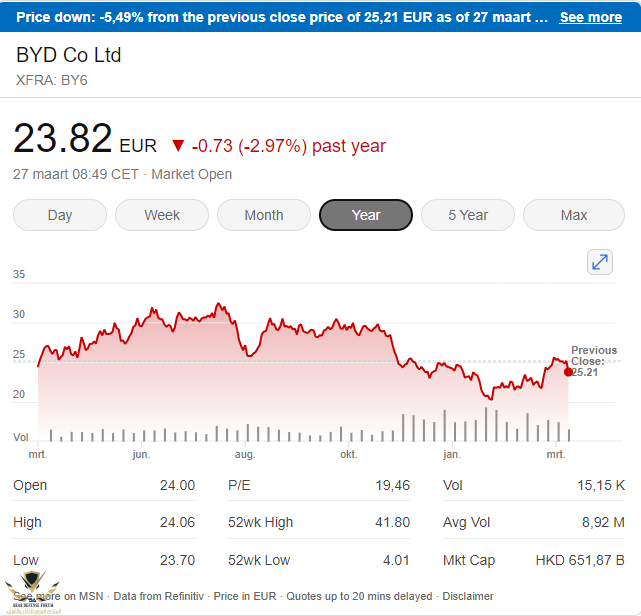Image resolution: width=641 pixels, height=616 pixels.
Task: Open the Disclaimer link
Action: (466, 596)
